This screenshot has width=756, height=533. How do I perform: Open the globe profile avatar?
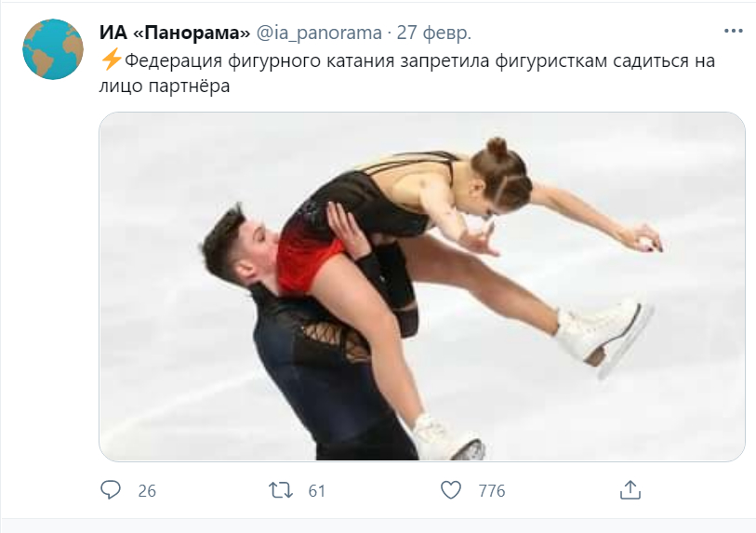point(53,49)
